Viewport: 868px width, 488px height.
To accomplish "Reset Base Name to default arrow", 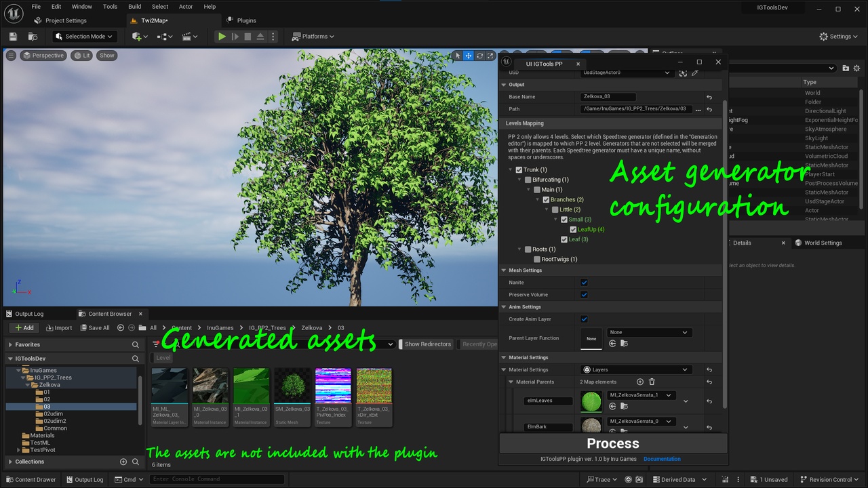I will click(x=709, y=97).
